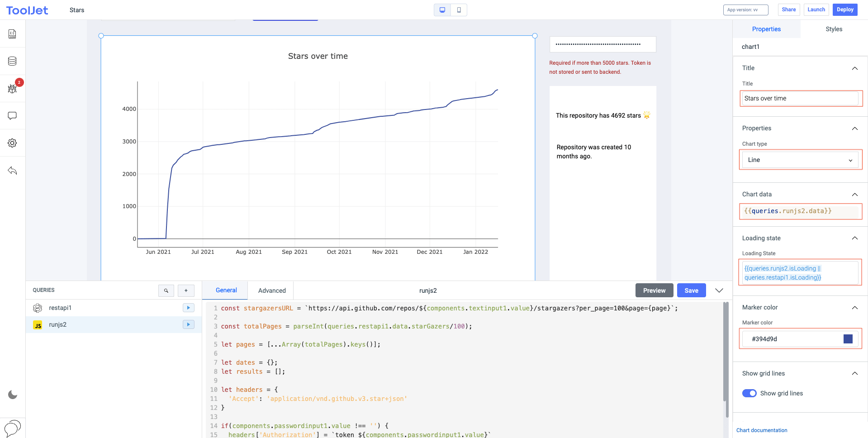Open the debugger bug icon in sidebar
Screen dimensions: 868x438
(12, 89)
